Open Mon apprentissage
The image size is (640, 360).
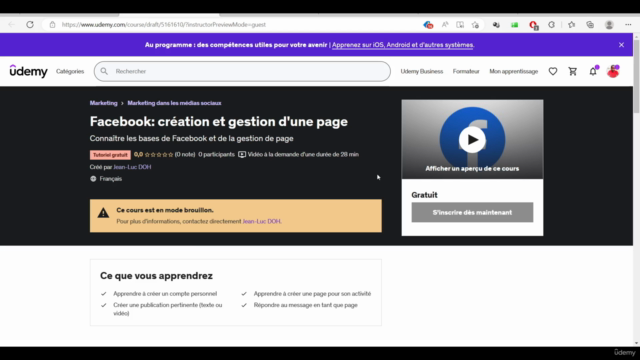(x=513, y=71)
